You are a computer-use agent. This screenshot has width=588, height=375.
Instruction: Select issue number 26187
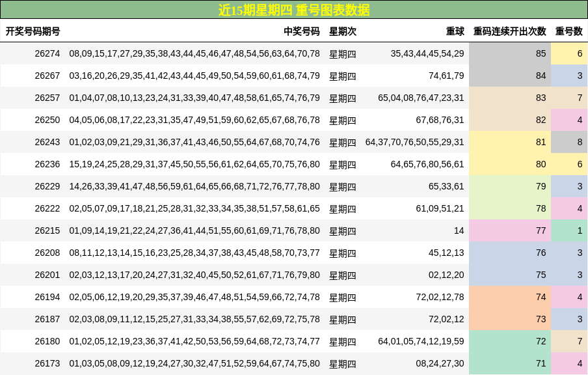coord(47,320)
